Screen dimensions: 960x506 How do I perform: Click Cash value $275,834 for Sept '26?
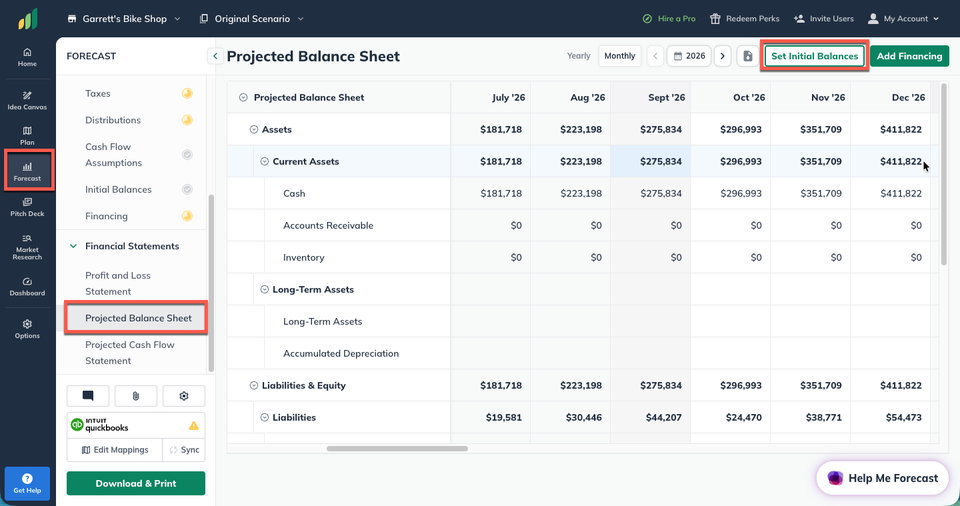click(x=661, y=193)
